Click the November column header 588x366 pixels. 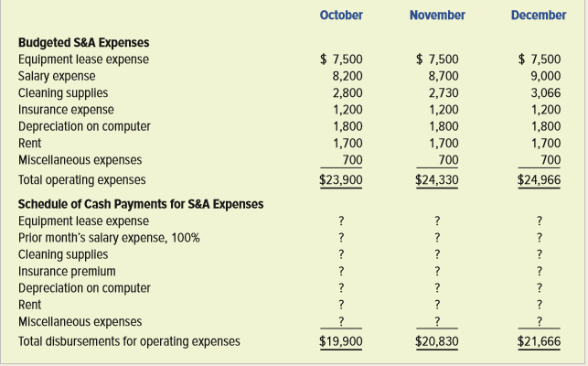click(437, 15)
